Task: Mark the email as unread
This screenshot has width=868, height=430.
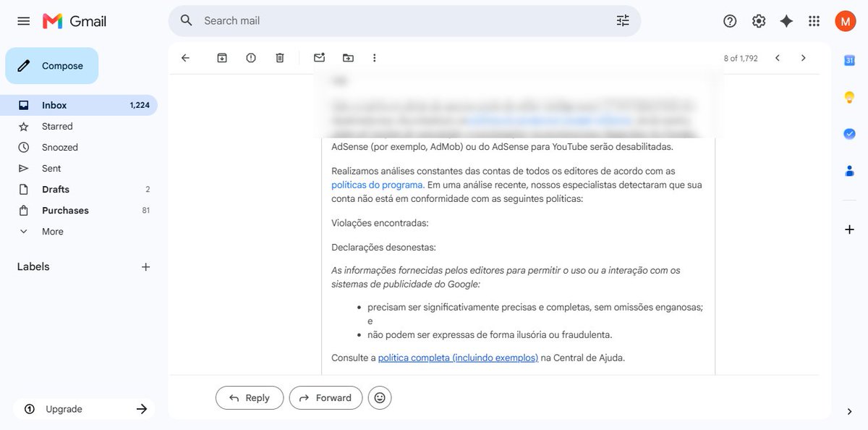Action: pos(319,58)
